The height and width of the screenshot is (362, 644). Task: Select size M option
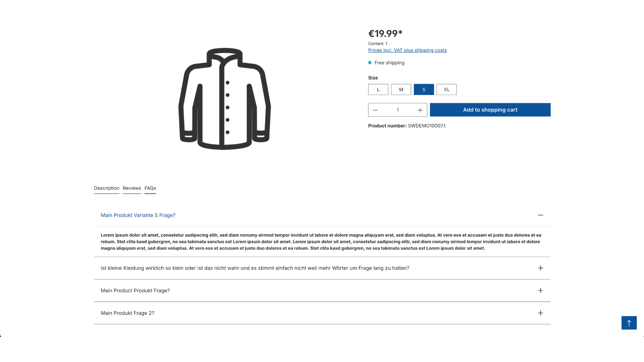tap(401, 89)
